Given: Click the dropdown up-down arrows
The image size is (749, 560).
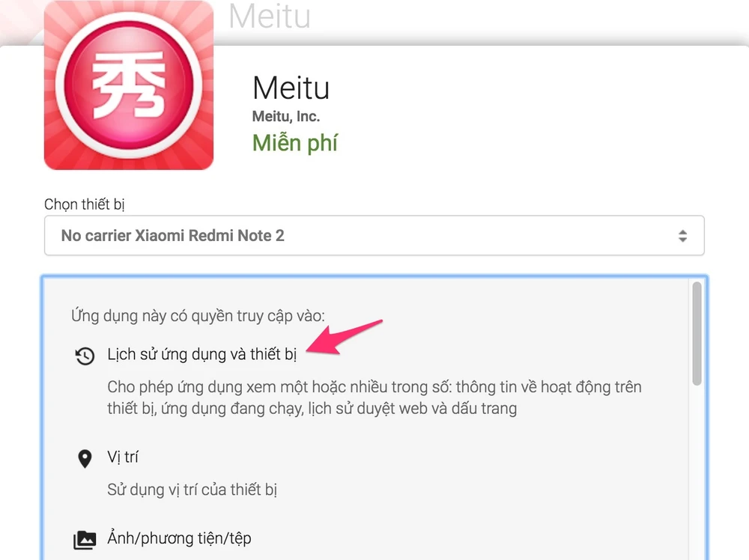Looking at the screenshot, I should (682, 235).
